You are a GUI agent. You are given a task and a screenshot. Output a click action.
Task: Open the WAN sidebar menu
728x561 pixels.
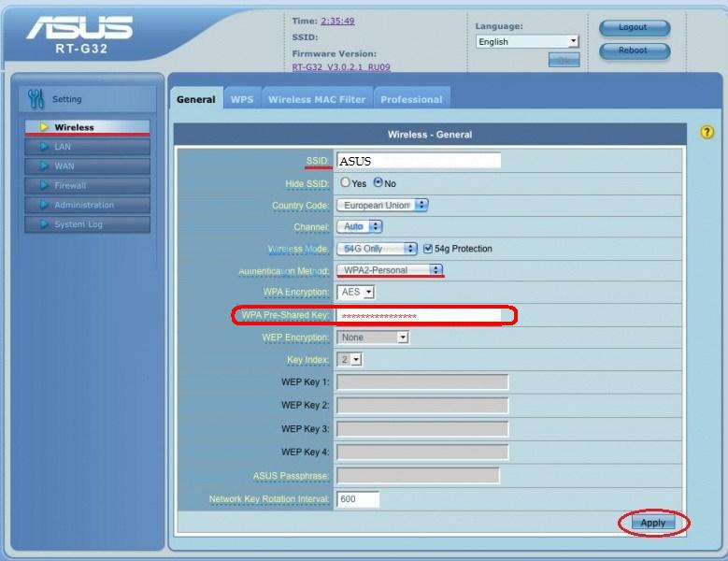click(87, 165)
